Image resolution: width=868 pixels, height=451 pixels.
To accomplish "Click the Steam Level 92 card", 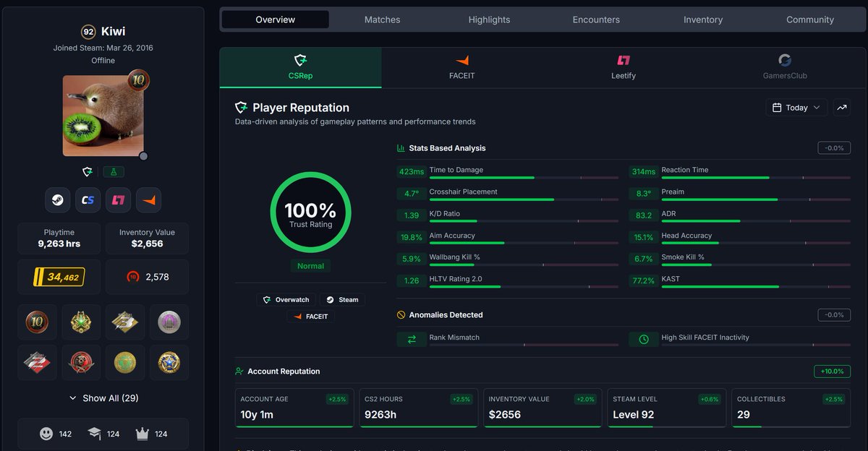I will (666, 408).
